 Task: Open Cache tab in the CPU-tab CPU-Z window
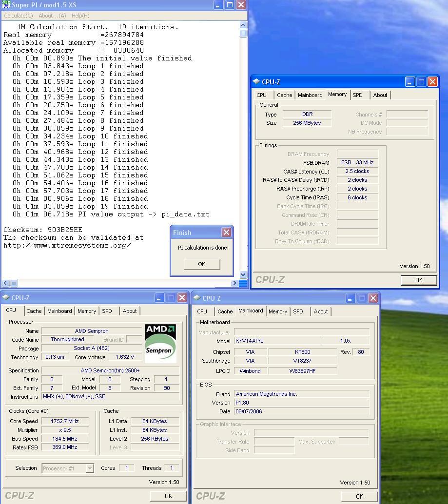(x=34, y=311)
